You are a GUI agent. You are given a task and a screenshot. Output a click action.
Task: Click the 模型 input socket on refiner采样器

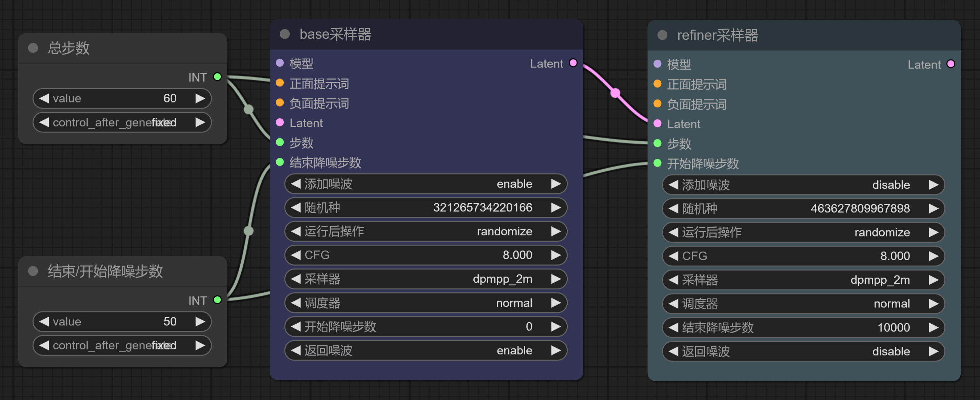point(658,64)
